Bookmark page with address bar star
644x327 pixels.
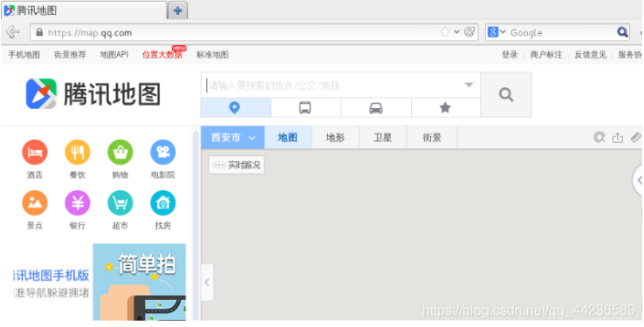pos(444,32)
